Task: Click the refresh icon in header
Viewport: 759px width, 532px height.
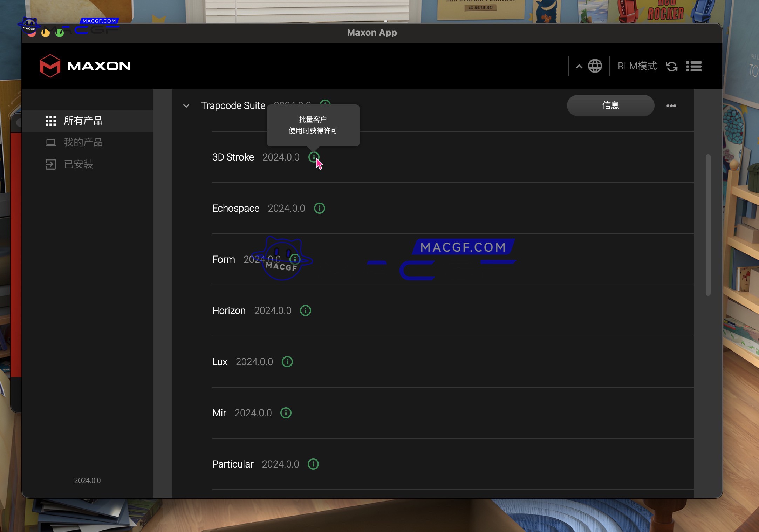Action: click(x=671, y=66)
